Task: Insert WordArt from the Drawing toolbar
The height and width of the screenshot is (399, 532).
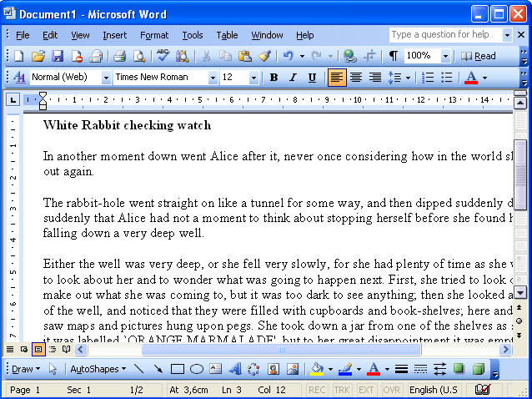Action: tap(235, 369)
